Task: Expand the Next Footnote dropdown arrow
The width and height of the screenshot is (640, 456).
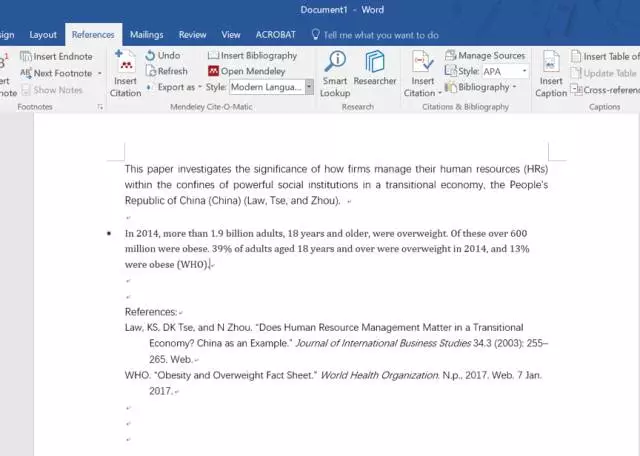Action: tap(100, 73)
